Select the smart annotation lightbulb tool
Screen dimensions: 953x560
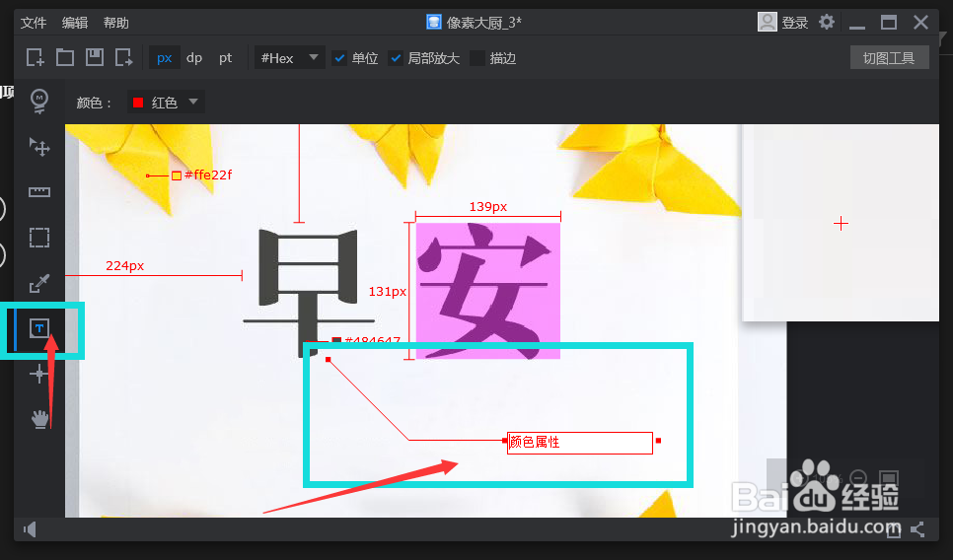coord(39,102)
